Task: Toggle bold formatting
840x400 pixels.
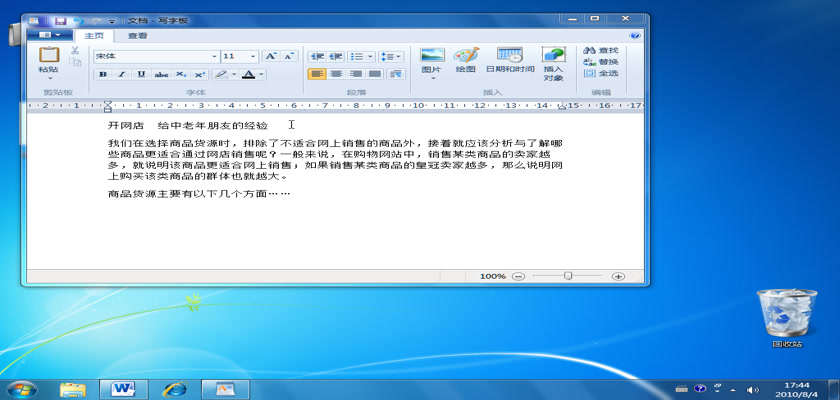Action: pyautogui.click(x=102, y=74)
